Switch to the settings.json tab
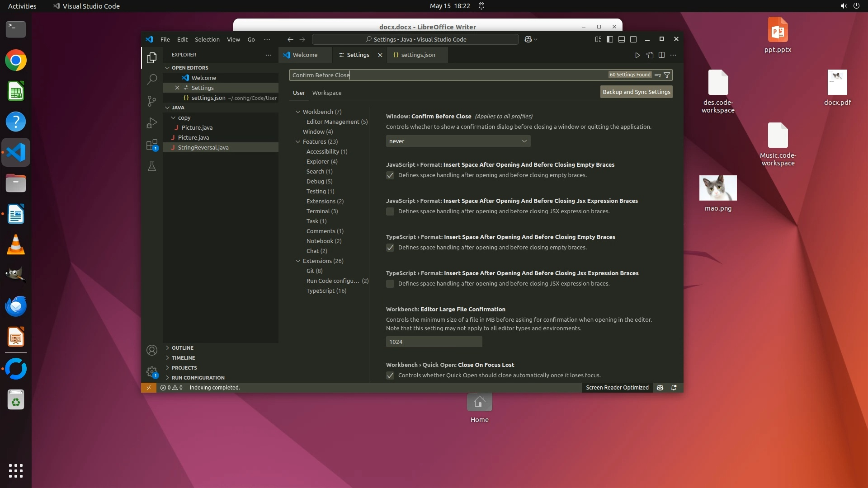This screenshot has height=488, width=868. coord(418,55)
